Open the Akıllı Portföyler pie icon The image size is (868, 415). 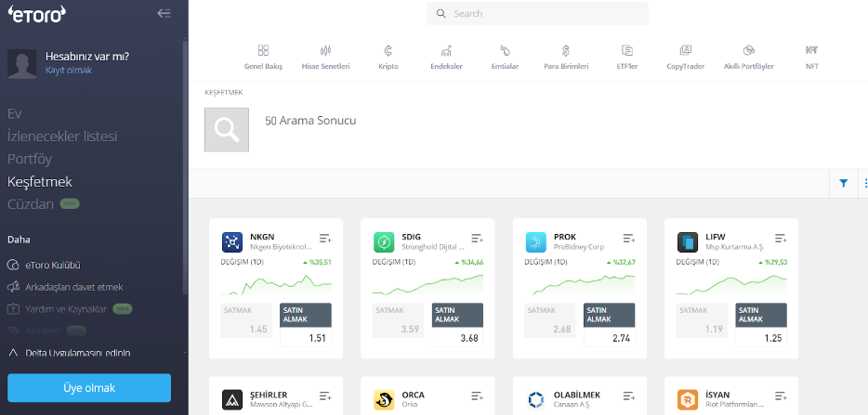(x=749, y=51)
